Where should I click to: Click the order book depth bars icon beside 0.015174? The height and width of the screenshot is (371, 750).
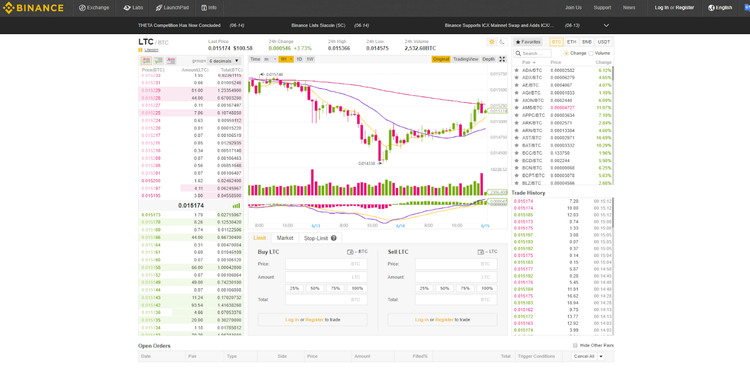236,206
